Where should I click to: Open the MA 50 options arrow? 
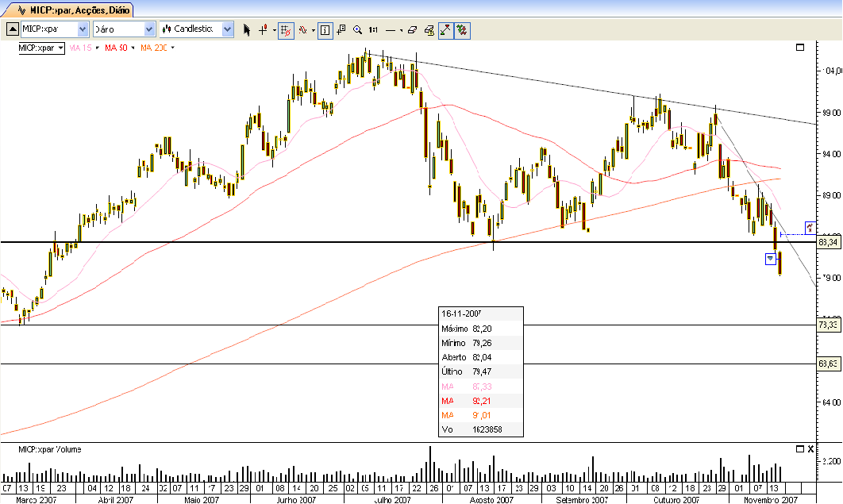tap(133, 48)
